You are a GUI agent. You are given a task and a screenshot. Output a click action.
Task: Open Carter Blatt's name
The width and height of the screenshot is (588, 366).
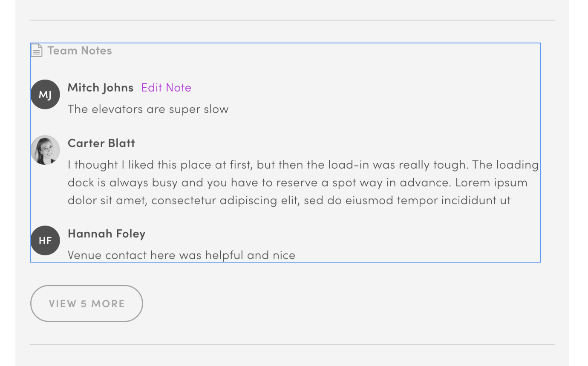click(101, 143)
